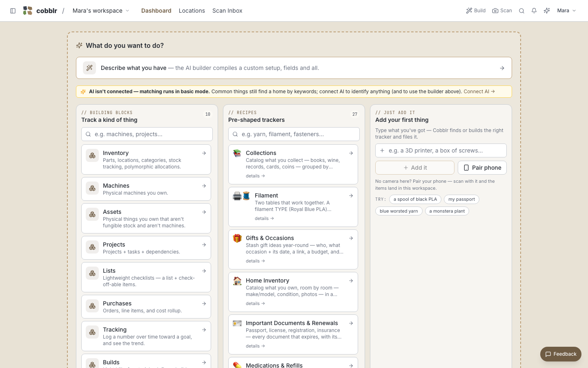
Task: Open search with the magnifier icon
Action: 521,11
